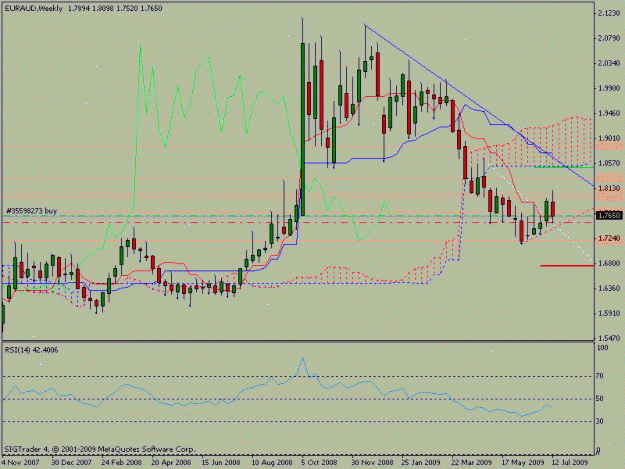The height and width of the screenshot is (469, 625).
Task: Click the 30 Nov 2008 date label
Action: [x=372, y=462]
